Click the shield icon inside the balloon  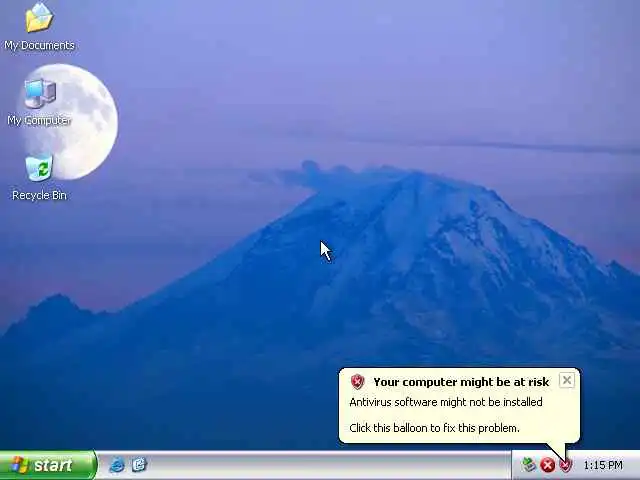coord(358,382)
